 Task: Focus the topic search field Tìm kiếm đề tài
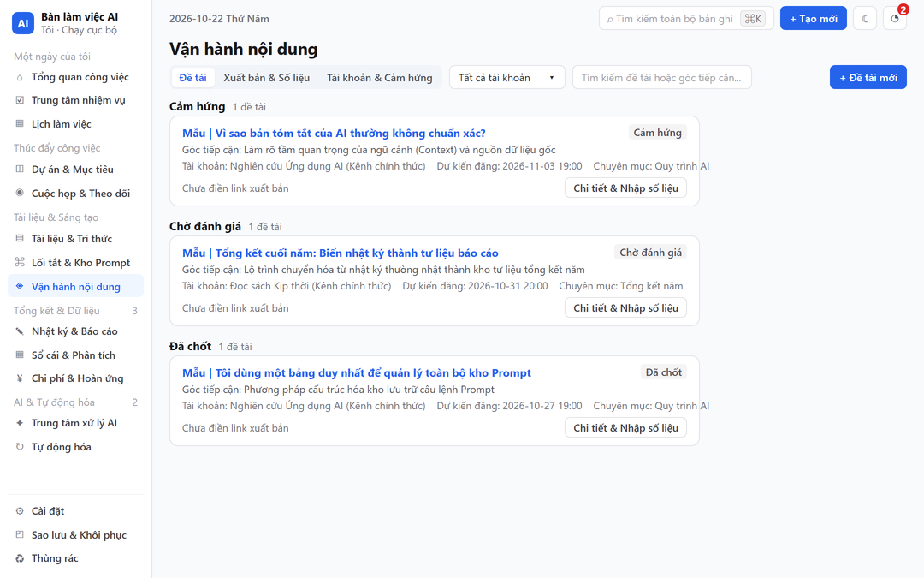(x=661, y=77)
